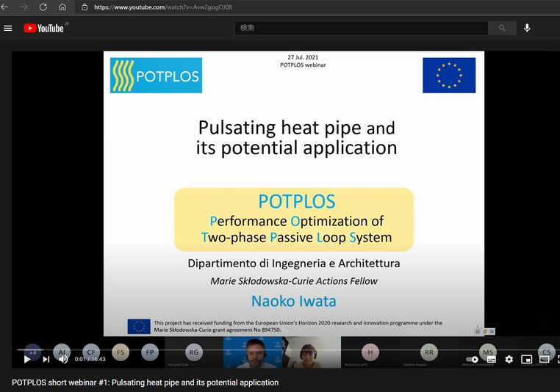560x392 pixels.
Task: Click the site lock icon in address bar
Action: 85,7
